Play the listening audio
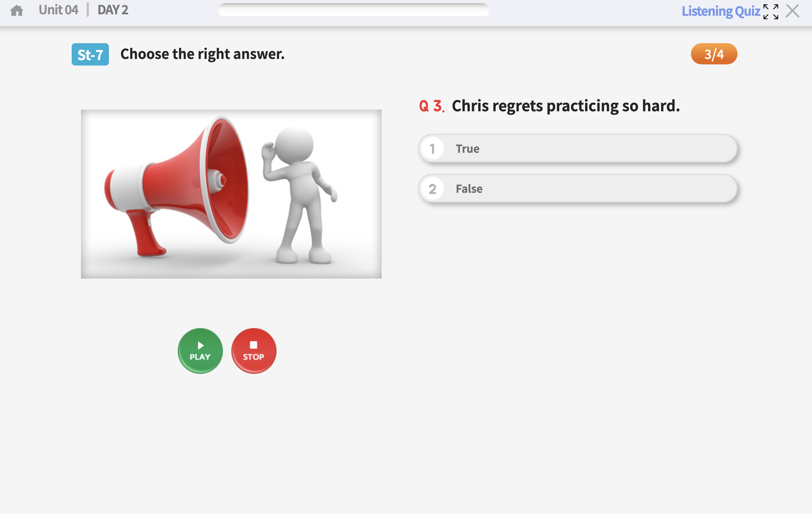Image resolution: width=812 pixels, height=514 pixels. click(200, 351)
